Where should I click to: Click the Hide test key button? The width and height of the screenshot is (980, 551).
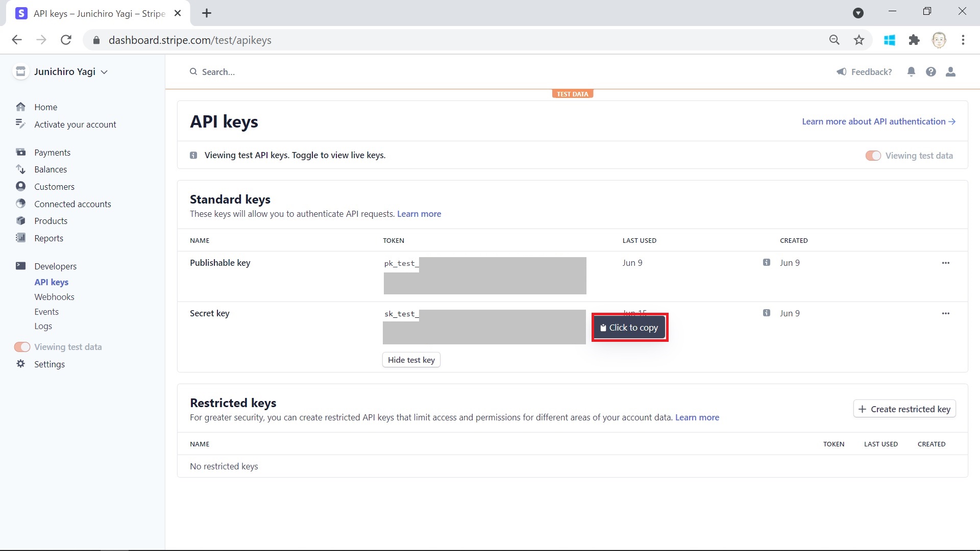[411, 360]
